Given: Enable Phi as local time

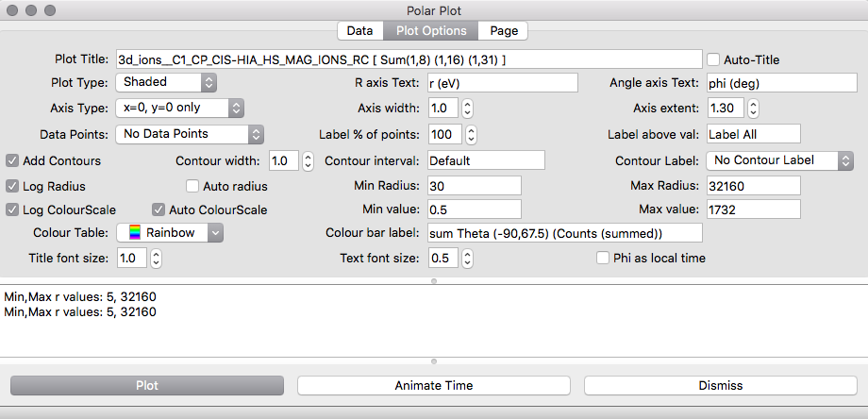Looking at the screenshot, I should pos(603,258).
